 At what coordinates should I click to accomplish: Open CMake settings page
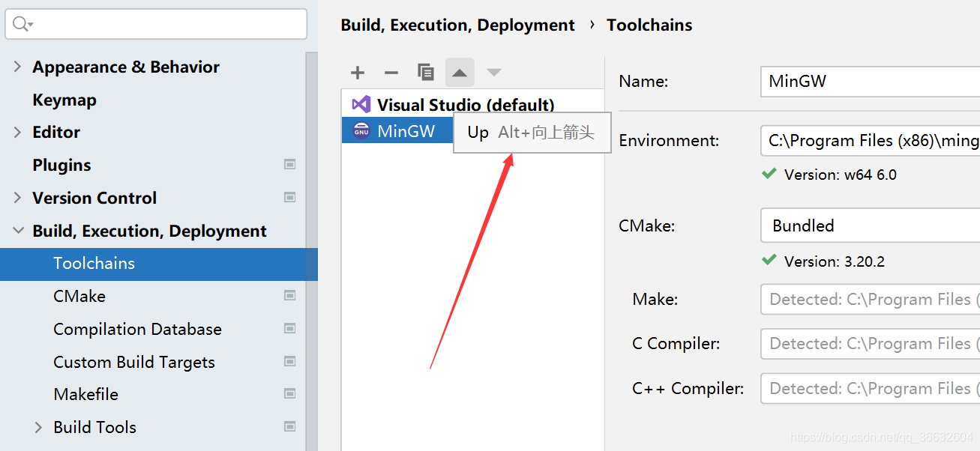tap(79, 296)
